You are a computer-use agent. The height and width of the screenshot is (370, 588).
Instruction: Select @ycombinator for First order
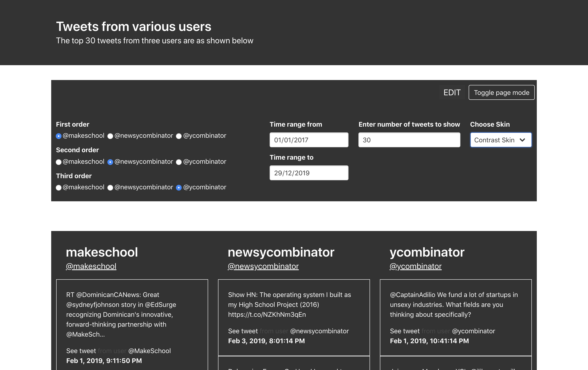click(x=179, y=136)
